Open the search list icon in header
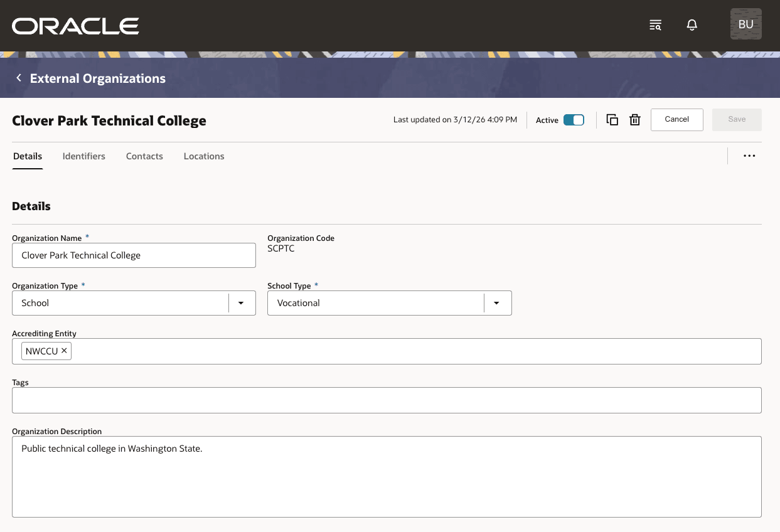Screen dimensions: 780x532 coord(655,25)
